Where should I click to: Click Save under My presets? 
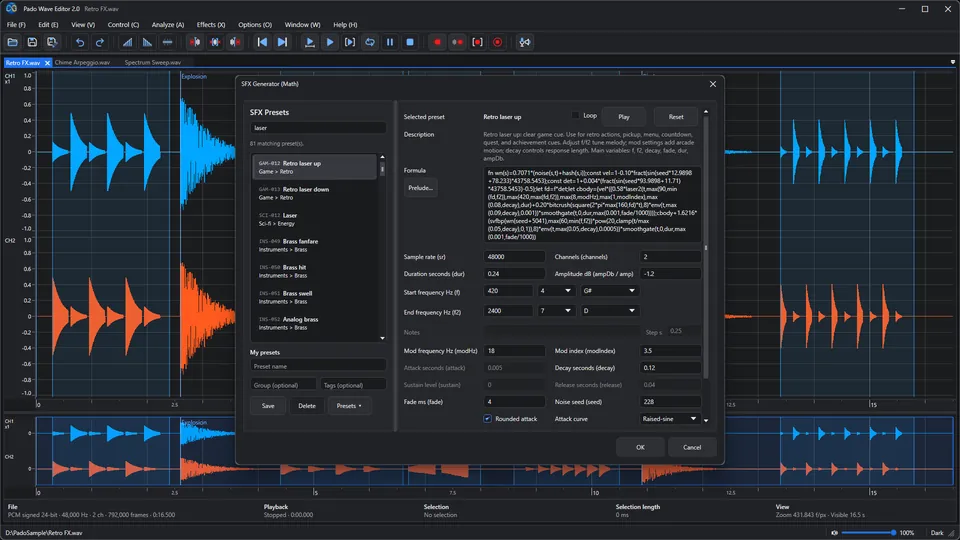pyautogui.click(x=268, y=406)
